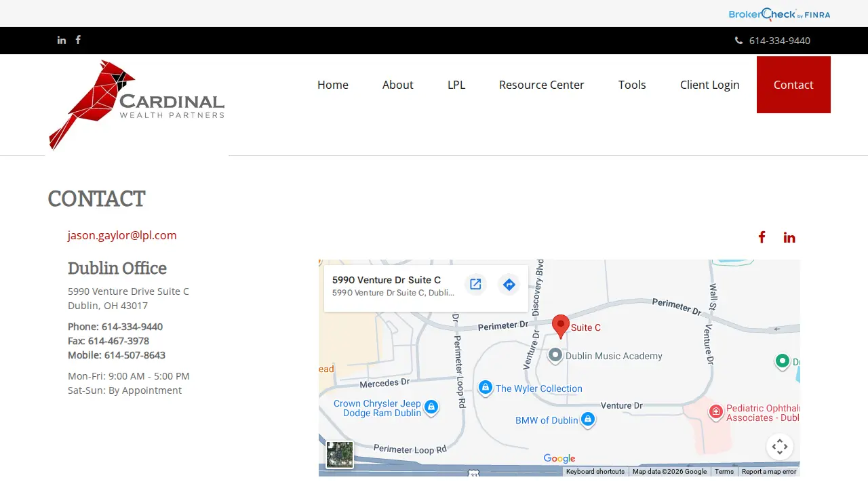The width and height of the screenshot is (868, 488).
Task: Select Crown Chrysler Jeep Dodge marker icon
Action: [431, 407]
